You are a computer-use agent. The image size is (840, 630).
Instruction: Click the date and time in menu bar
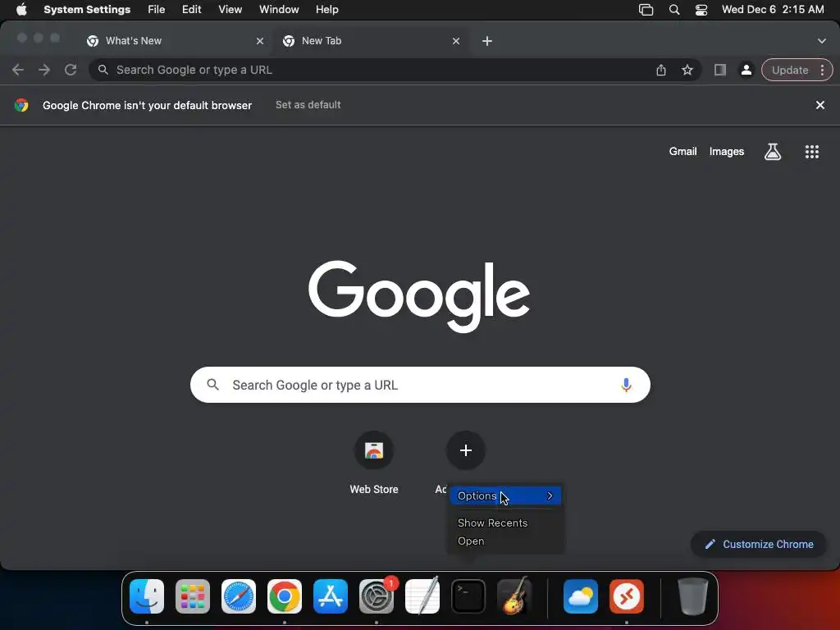coord(773,10)
